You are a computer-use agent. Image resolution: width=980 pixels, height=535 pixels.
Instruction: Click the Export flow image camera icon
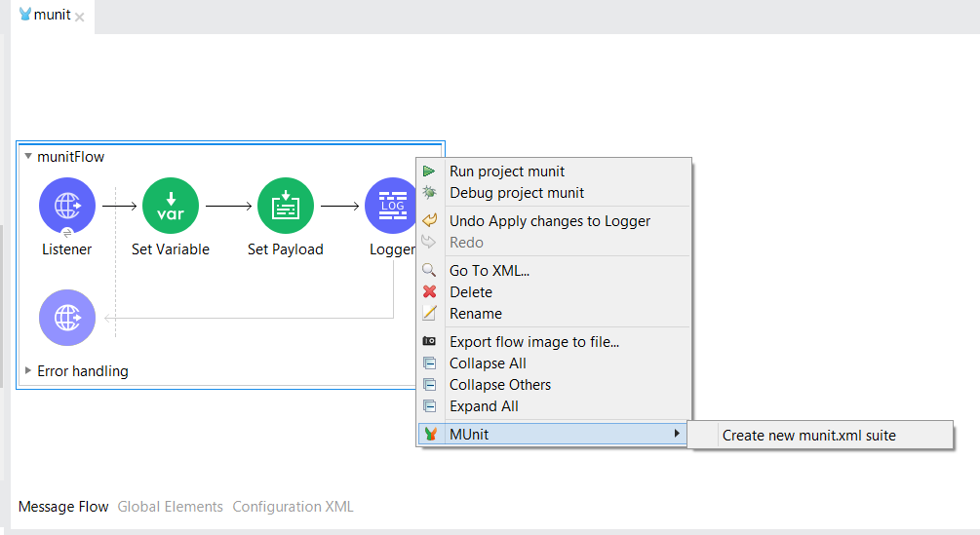tap(429, 342)
